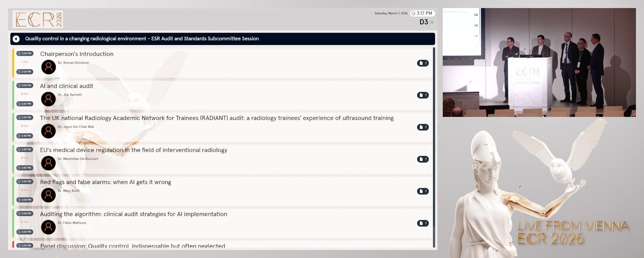Open the document badge for Auditing the algorithm
The height and width of the screenshot is (258, 644).
423,223
